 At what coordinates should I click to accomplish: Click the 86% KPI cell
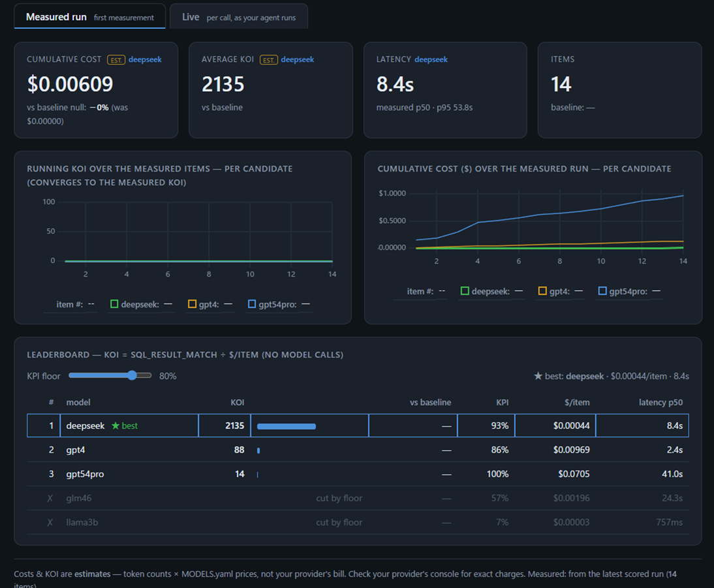pos(499,450)
